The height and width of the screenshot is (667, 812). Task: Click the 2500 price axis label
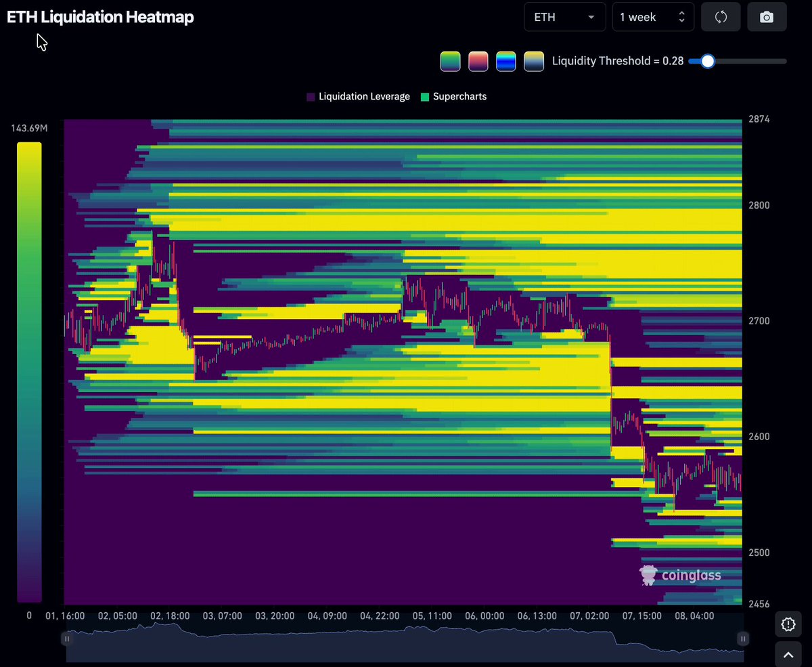759,553
